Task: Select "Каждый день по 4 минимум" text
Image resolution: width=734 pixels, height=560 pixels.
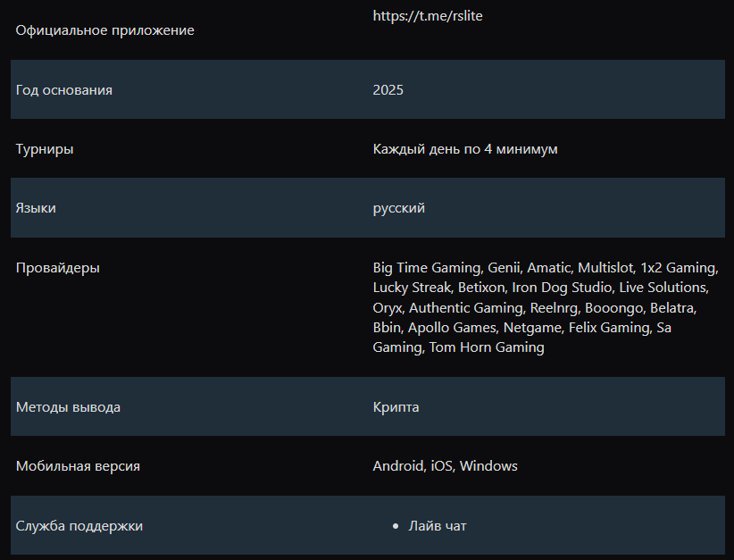Action: click(465, 149)
